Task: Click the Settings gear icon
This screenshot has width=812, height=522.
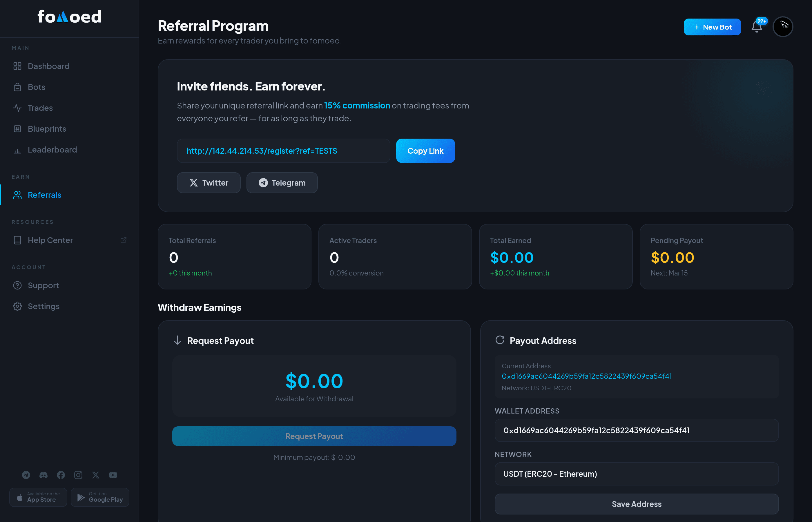Action: tap(17, 307)
